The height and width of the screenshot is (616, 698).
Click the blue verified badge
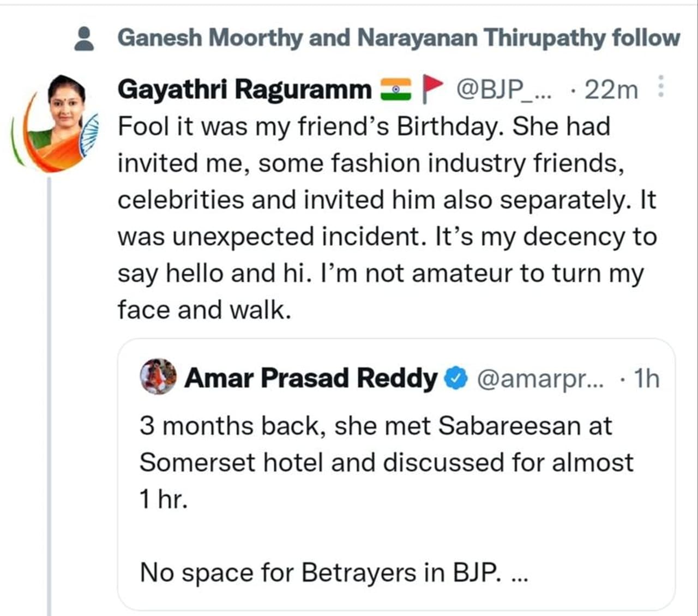(x=456, y=378)
